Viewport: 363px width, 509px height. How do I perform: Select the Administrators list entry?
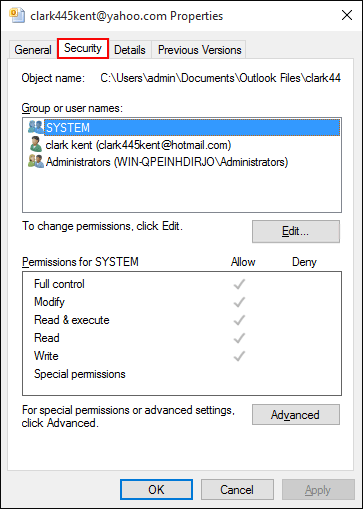(x=167, y=162)
